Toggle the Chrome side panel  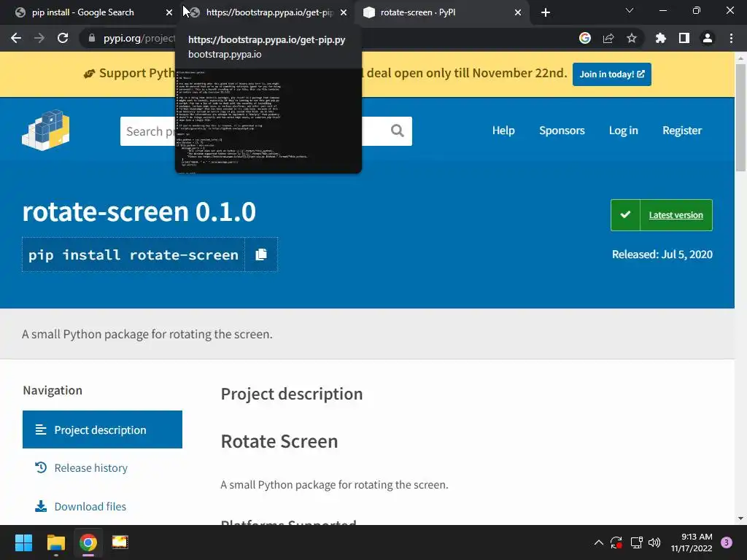[x=684, y=38]
